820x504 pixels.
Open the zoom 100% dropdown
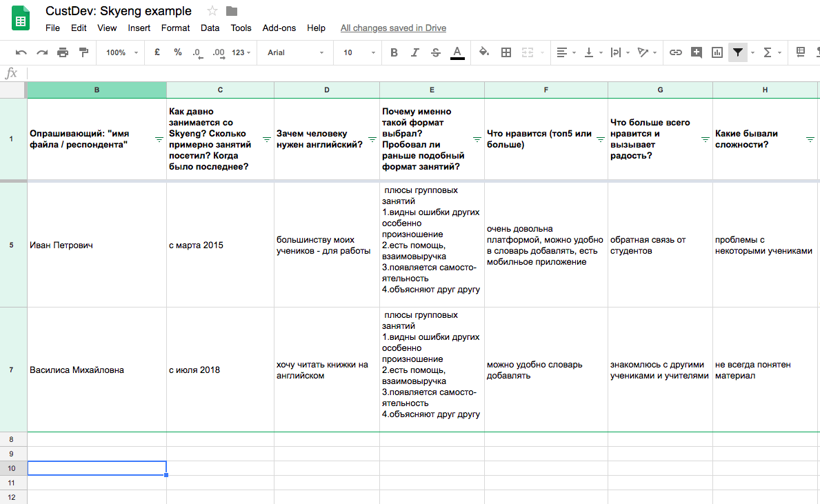click(x=121, y=52)
